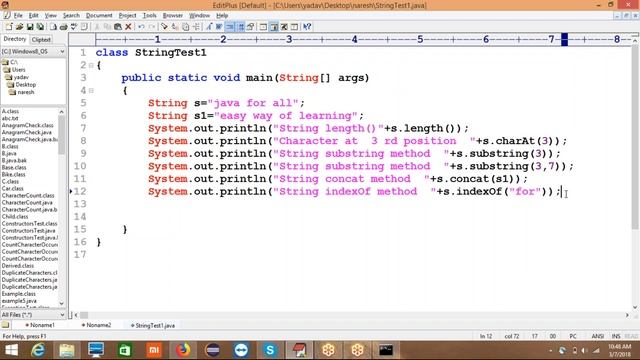Select AnagramCheck.class in file list
This screenshot has width=640, height=360.
[x=27, y=125]
